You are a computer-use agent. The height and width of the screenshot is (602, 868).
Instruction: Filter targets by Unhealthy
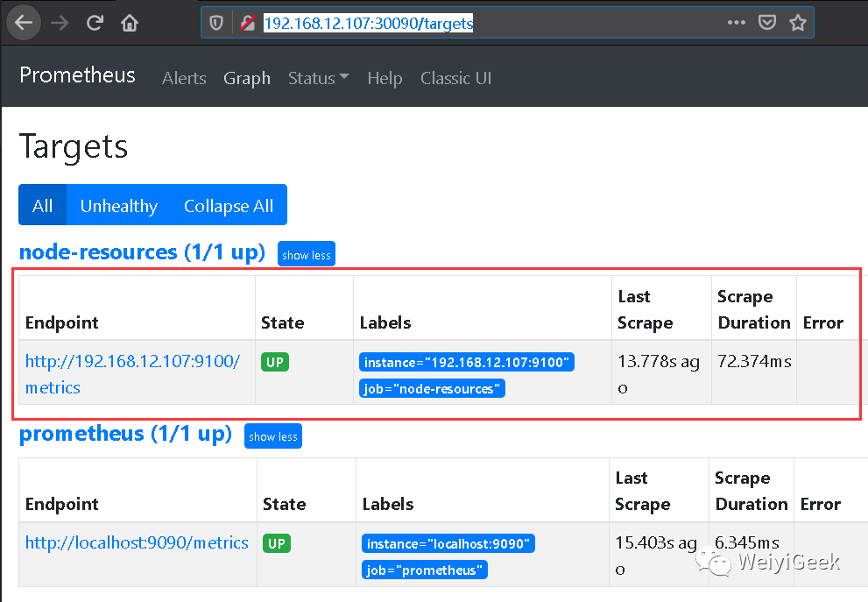point(118,205)
